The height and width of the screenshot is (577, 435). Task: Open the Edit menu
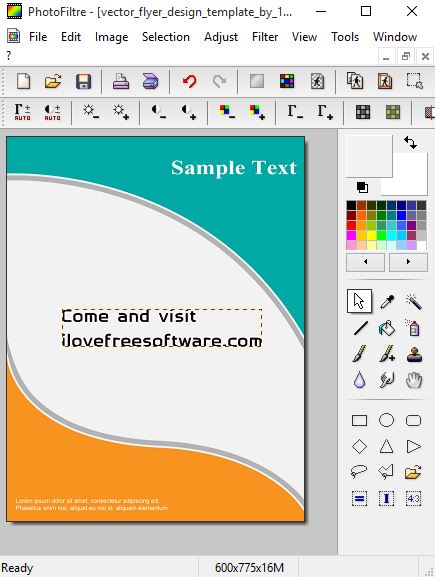pos(71,37)
